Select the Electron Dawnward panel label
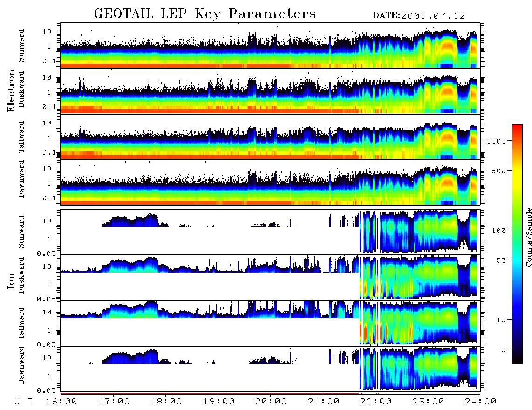The width and height of the screenshot is (532, 410). pyautogui.click(x=21, y=179)
